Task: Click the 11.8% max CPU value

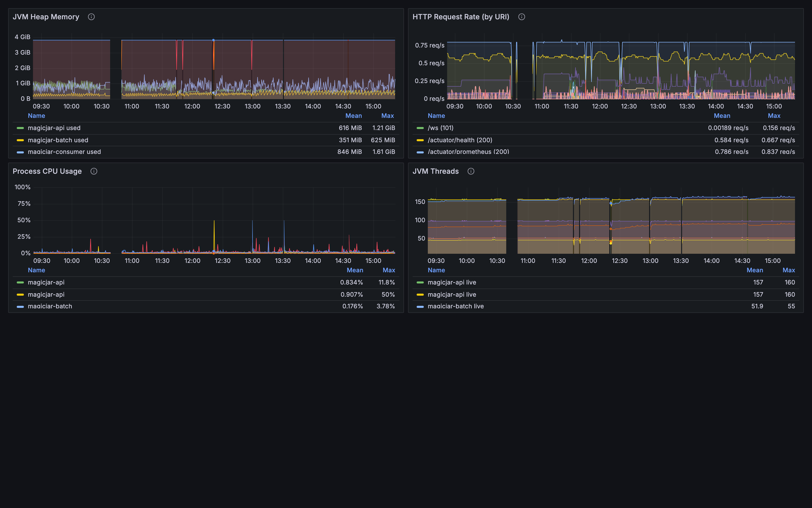Action: tap(386, 282)
